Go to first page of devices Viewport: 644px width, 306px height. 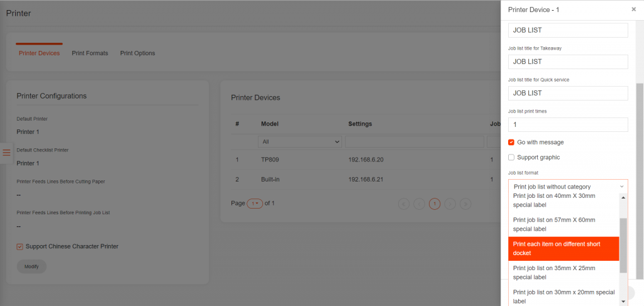pyautogui.click(x=404, y=204)
